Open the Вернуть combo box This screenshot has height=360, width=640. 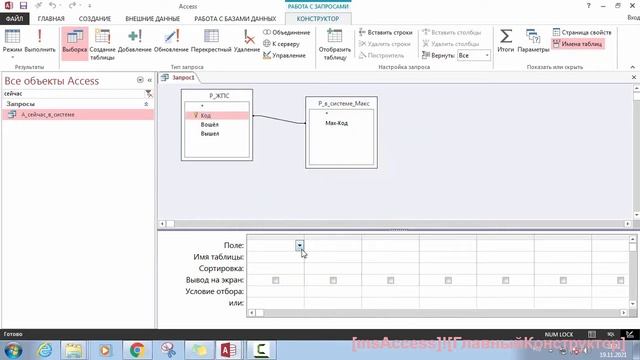(x=474, y=55)
